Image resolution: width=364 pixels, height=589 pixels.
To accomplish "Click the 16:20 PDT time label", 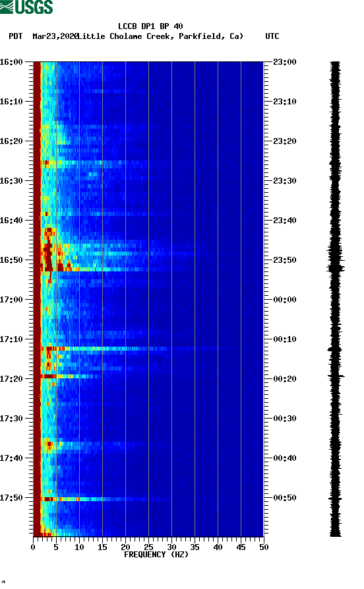I will coord(11,141).
